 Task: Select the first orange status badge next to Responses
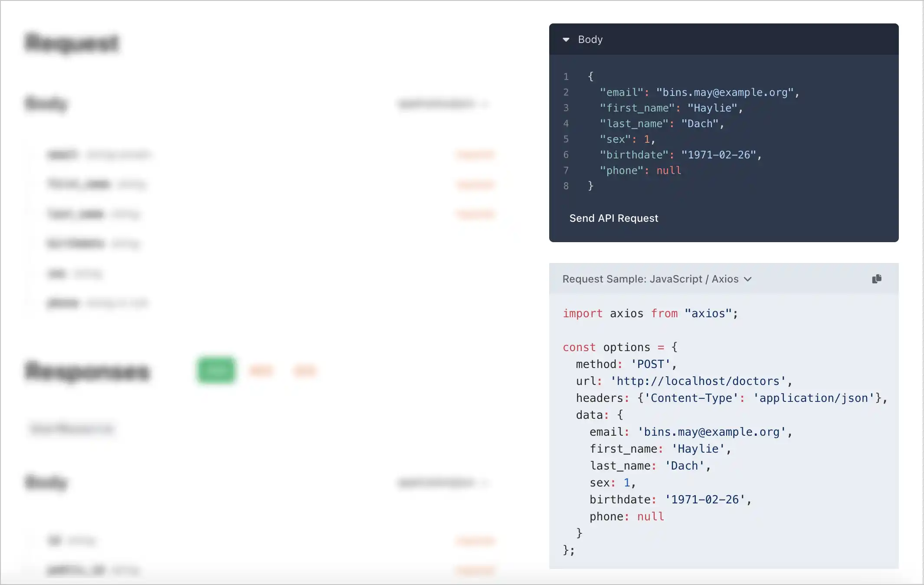point(261,370)
